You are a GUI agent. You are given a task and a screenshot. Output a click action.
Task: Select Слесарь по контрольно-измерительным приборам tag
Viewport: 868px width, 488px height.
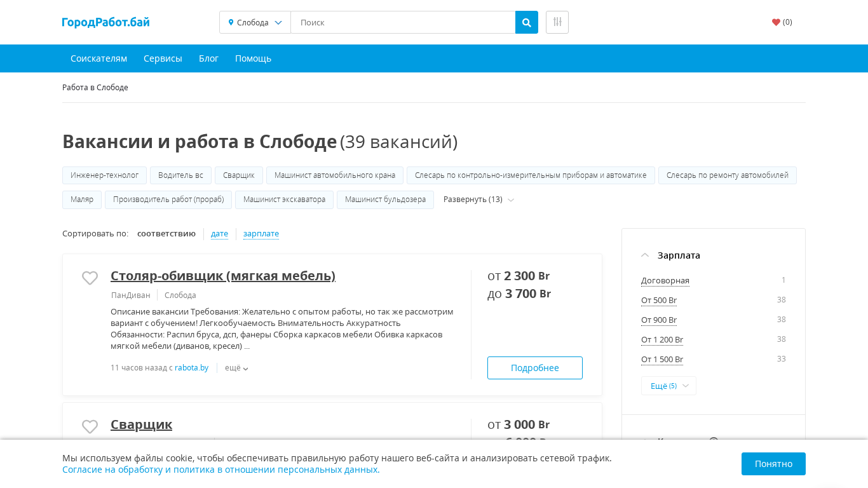[x=531, y=175]
